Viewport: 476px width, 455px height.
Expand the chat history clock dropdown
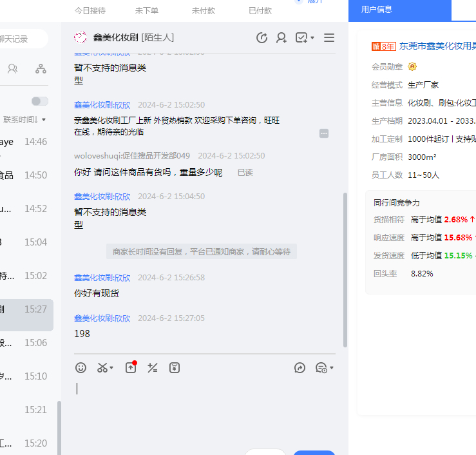click(325, 367)
